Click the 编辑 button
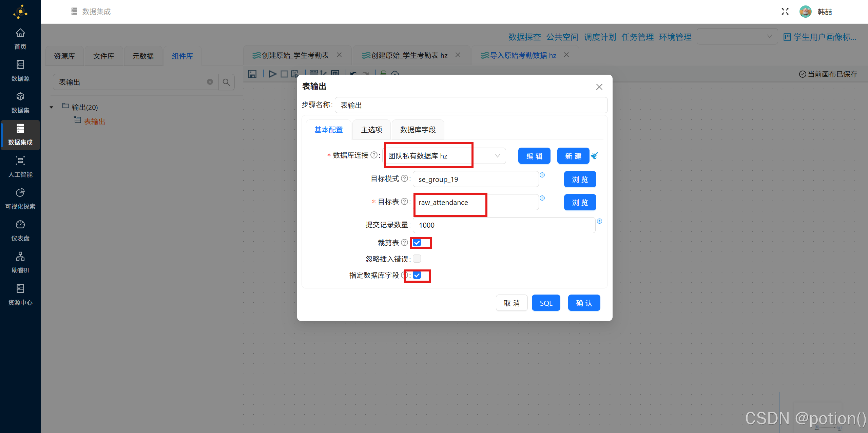This screenshot has height=433, width=868. (x=534, y=156)
